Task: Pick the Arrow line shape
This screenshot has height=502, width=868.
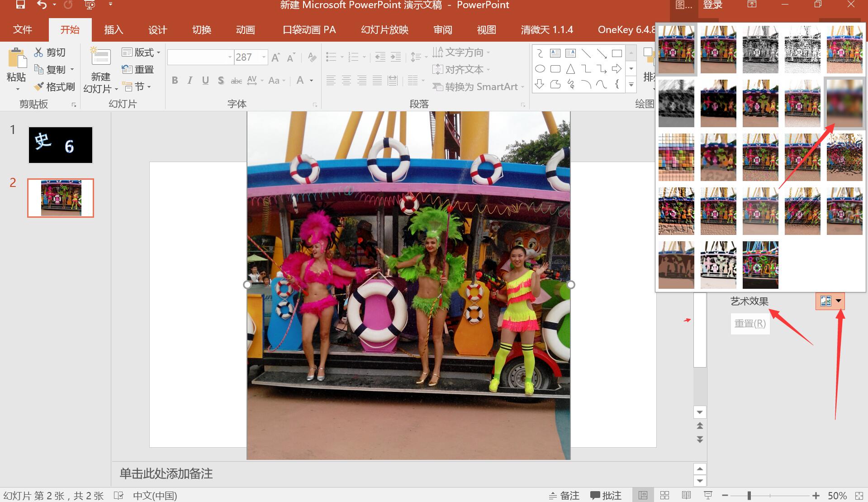Action: (602, 53)
